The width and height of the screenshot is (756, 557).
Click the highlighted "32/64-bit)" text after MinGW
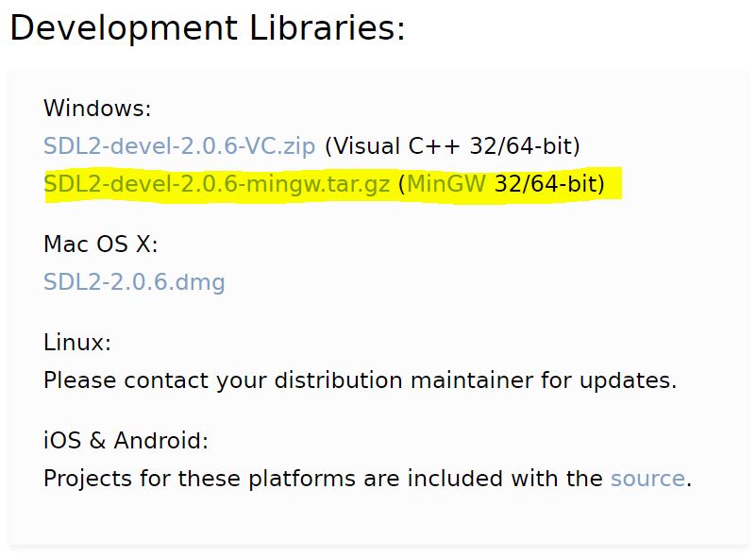click(x=549, y=183)
